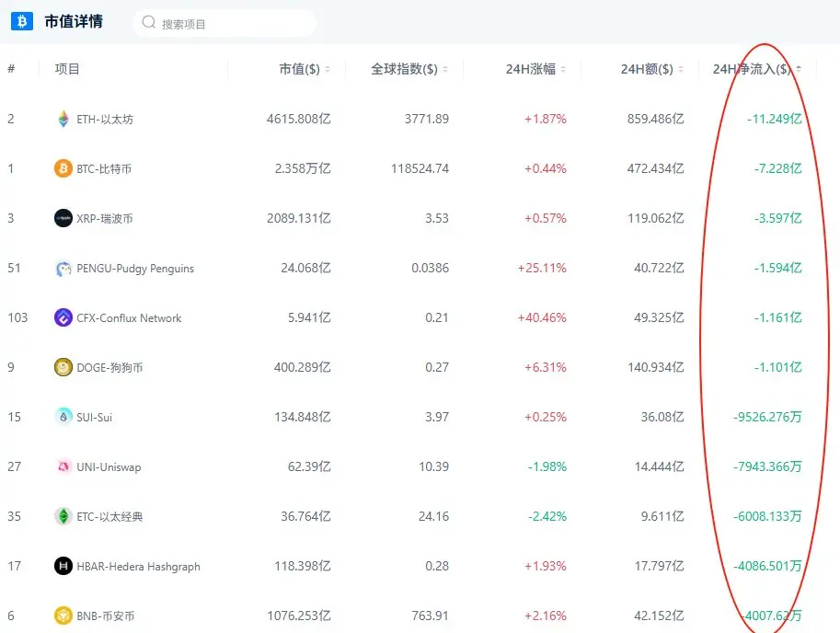The height and width of the screenshot is (633, 840).
Task: Sort by 24H涨幅 sort arrows
Action: point(563,69)
